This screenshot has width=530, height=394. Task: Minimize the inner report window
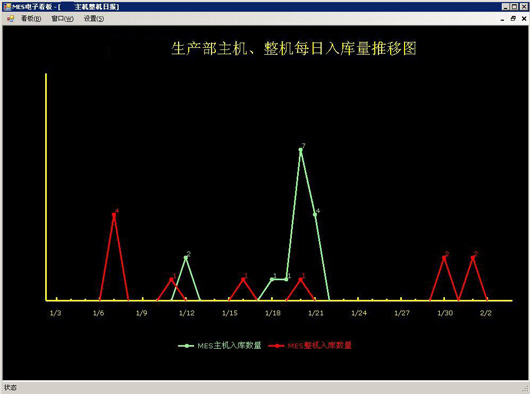[503, 19]
